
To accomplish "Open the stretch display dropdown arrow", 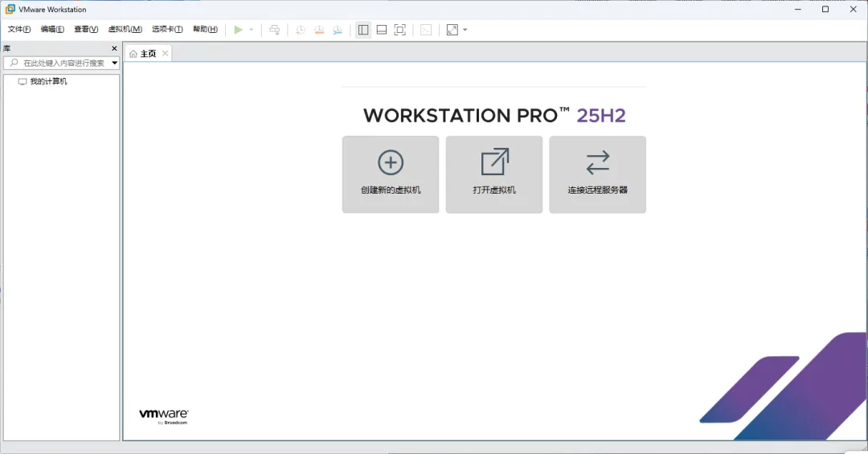I will pyautogui.click(x=465, y=30).
